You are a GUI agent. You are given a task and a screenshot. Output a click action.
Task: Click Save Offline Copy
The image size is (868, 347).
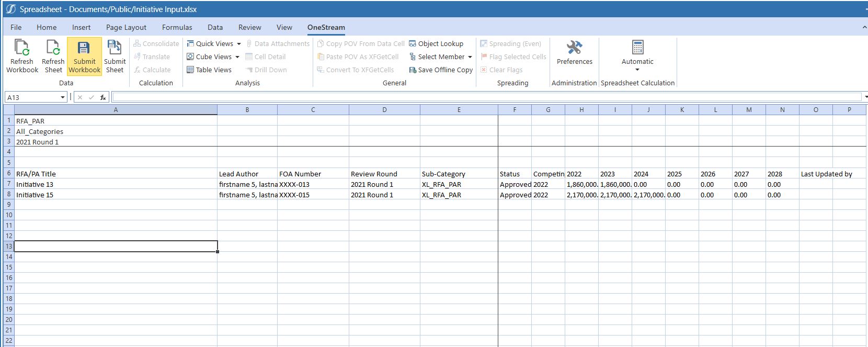pos(441,70)
